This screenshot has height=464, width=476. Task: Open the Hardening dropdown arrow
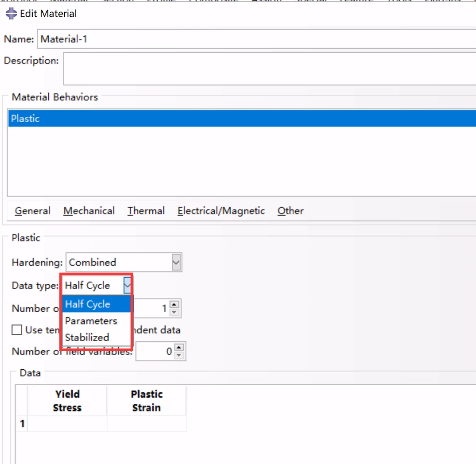176,262
